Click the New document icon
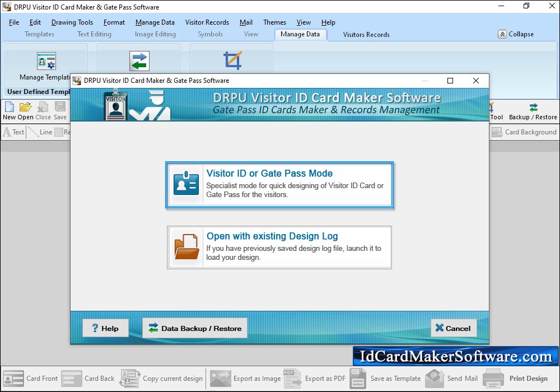This screenshot has height=392, width=560. pyautogui.click(x=10, y=111)
